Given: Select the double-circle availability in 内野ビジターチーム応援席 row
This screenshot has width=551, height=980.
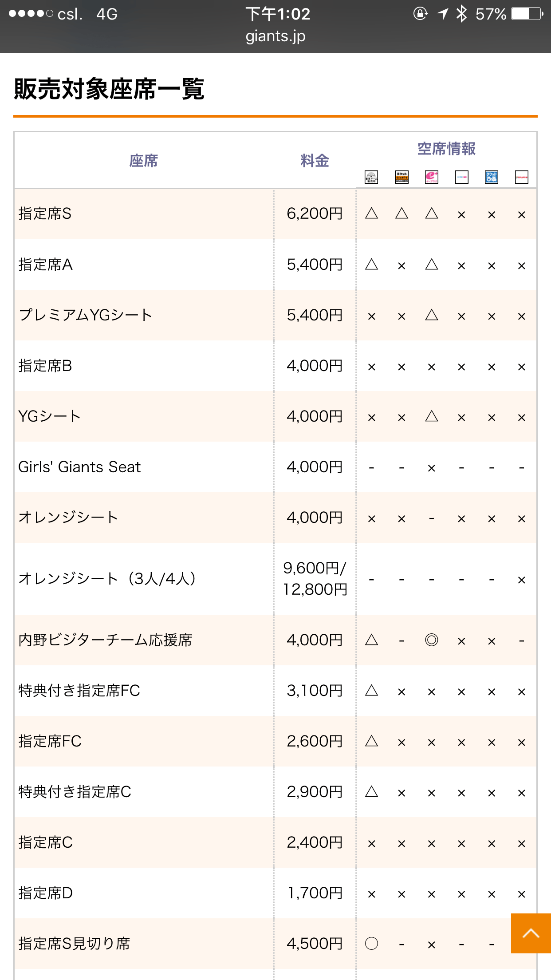Looking at the screenshot, I should (431, 640).
